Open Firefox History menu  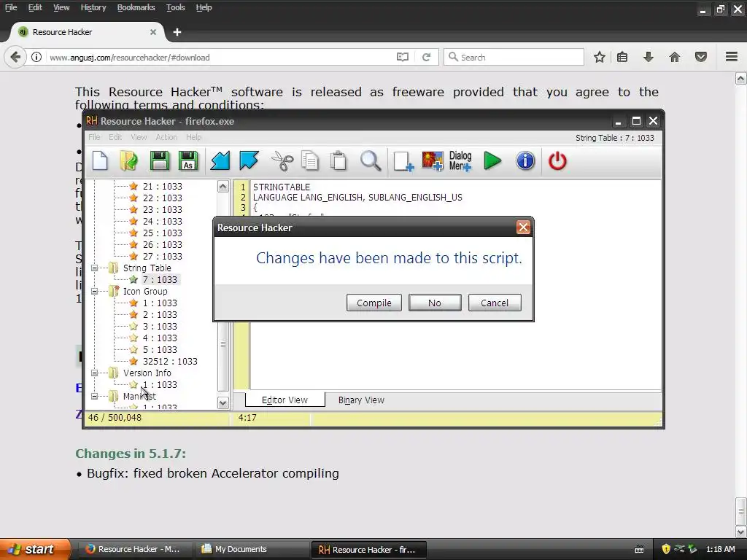pos(93,7)
